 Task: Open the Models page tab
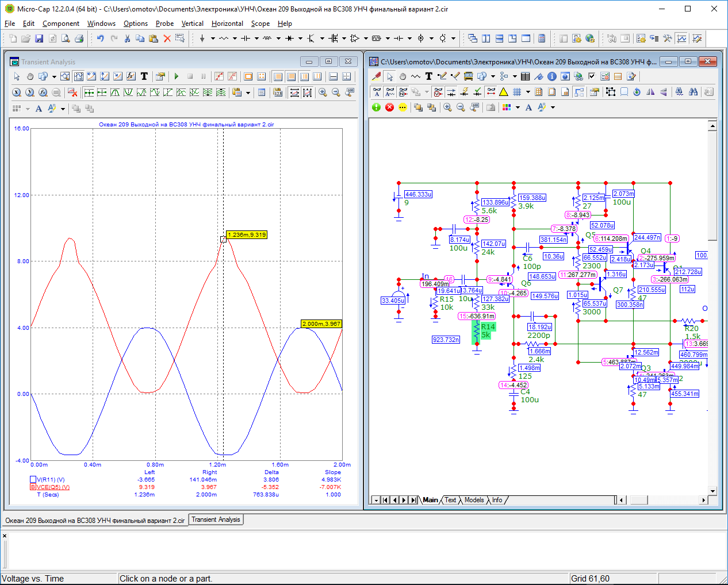point(474,500)
